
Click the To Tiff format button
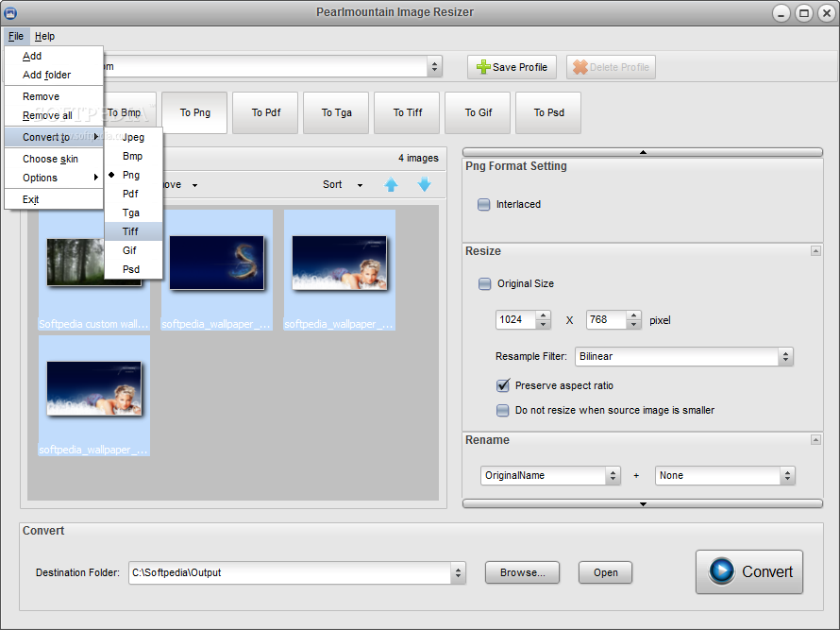(x=407, y=112)
